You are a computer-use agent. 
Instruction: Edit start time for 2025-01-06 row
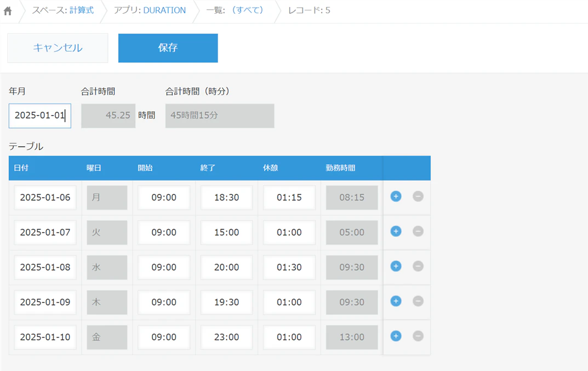pos(164,197)
